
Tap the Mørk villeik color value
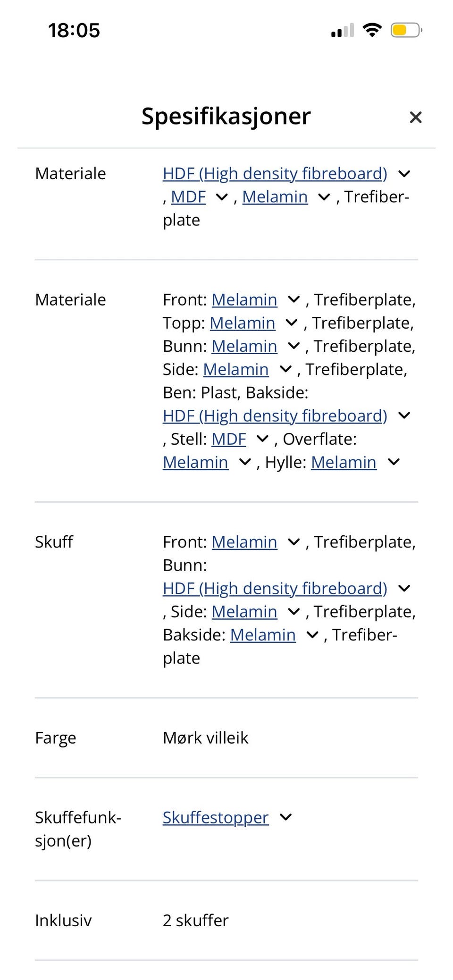[205, 738]
